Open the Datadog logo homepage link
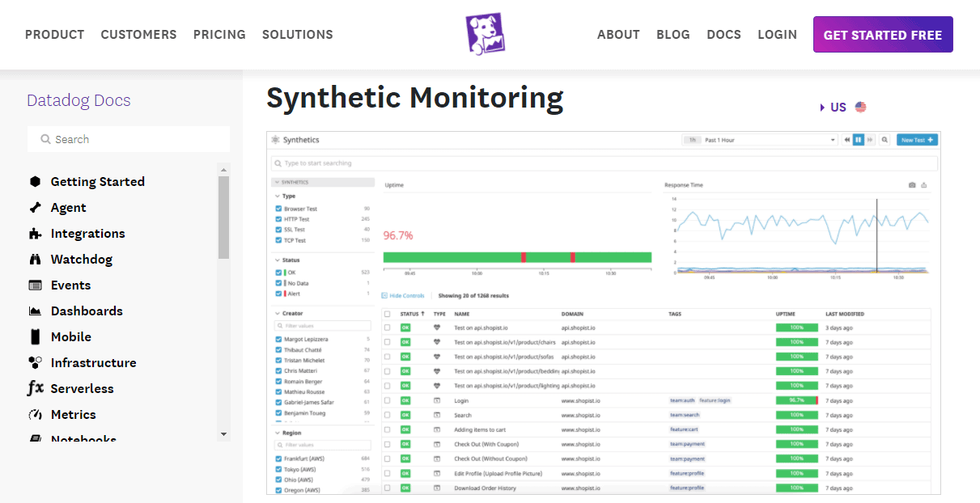980x503 pixels. (486, 34)
